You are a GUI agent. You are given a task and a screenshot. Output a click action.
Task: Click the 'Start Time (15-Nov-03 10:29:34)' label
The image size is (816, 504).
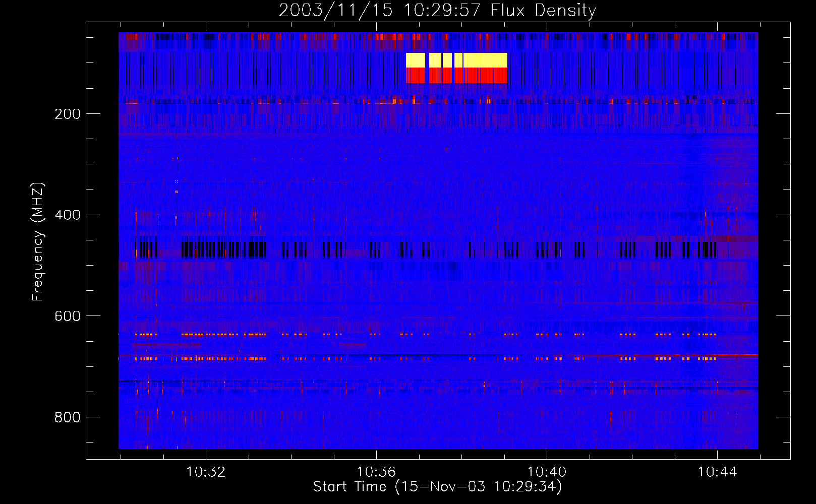pos(437,487)
